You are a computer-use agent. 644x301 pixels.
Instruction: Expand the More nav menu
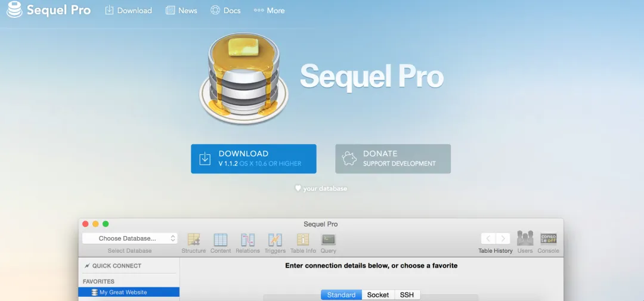point(270,11)
